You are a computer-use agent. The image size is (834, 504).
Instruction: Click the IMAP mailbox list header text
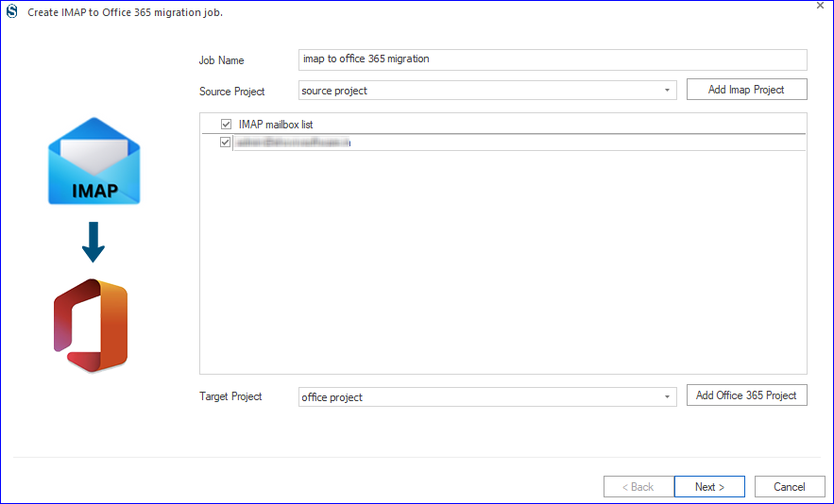click(x=276, y=125)
